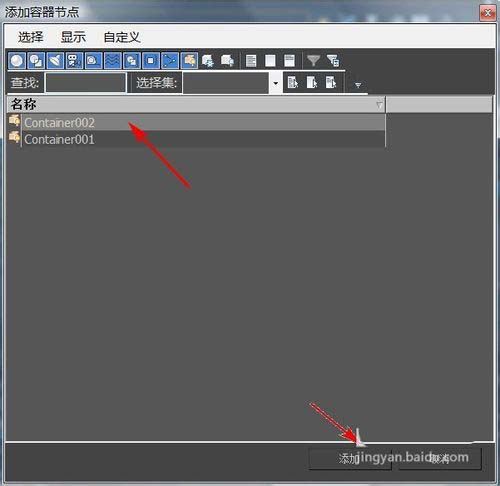Click Display Hidden Objects icon

click(227, 61)
